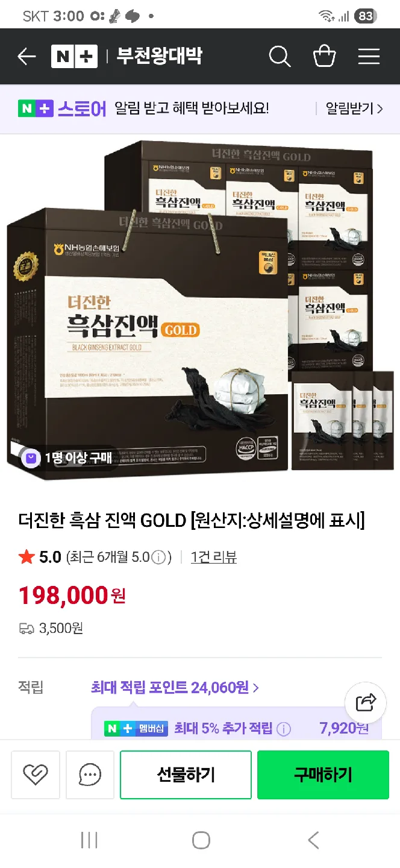400x868 pixels.
Task: Open search with the magnifier icon
Action: [280, 57]
